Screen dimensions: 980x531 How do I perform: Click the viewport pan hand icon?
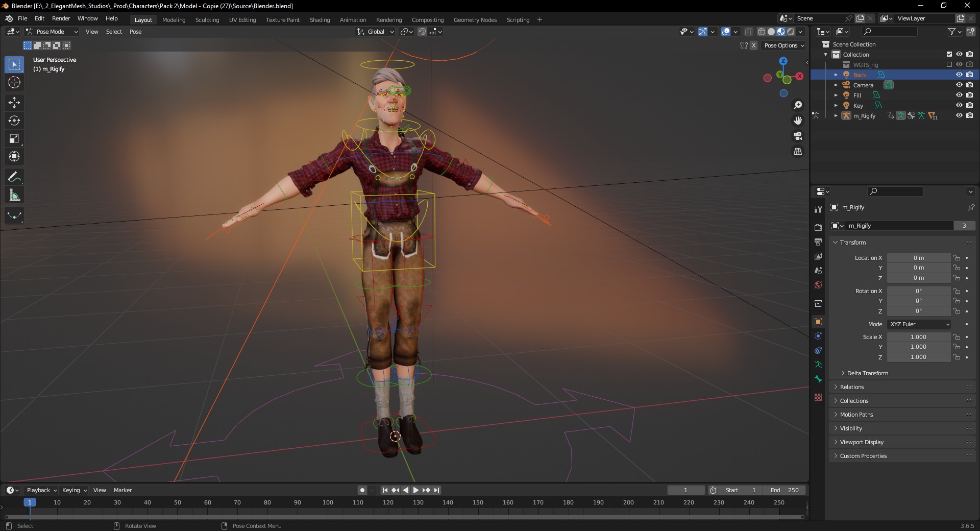click(798, 120)
